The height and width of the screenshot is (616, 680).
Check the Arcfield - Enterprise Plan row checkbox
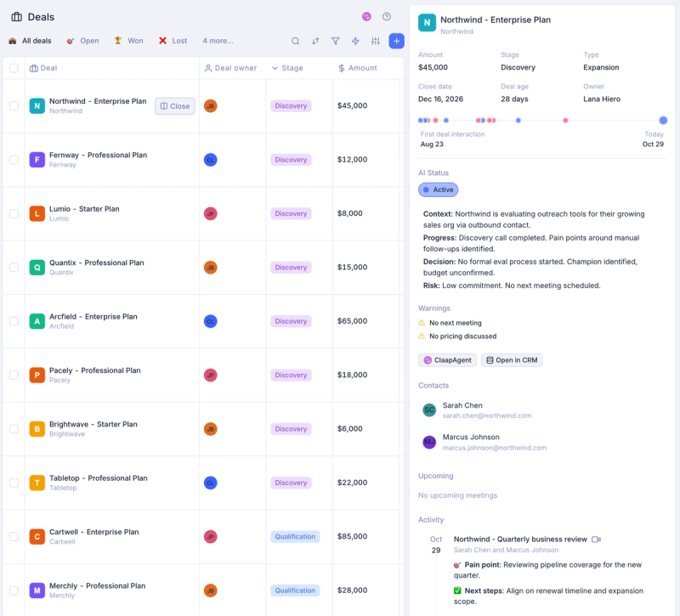[14, 321]
